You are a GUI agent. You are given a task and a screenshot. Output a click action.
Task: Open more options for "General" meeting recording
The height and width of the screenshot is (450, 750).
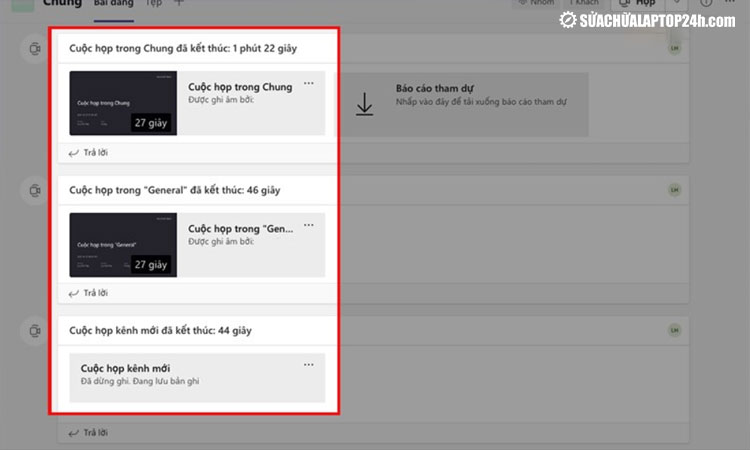click(308, 225)
